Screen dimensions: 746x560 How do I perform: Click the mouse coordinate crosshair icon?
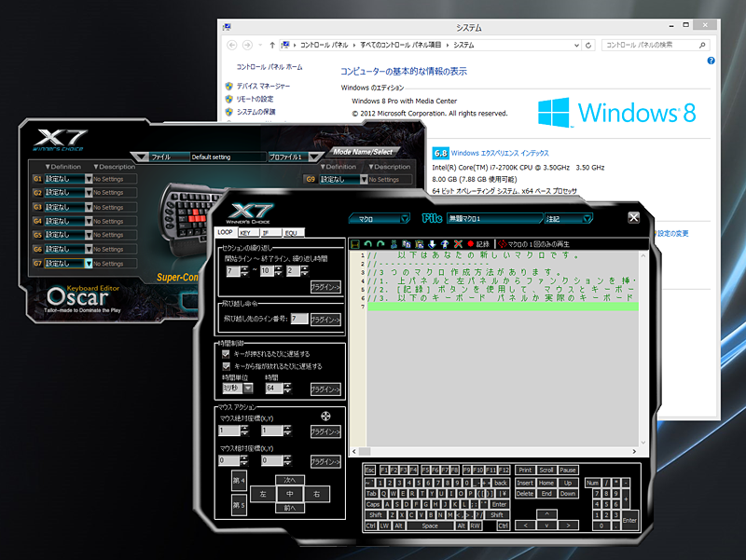pyautogui.click(x=325, y=417)
